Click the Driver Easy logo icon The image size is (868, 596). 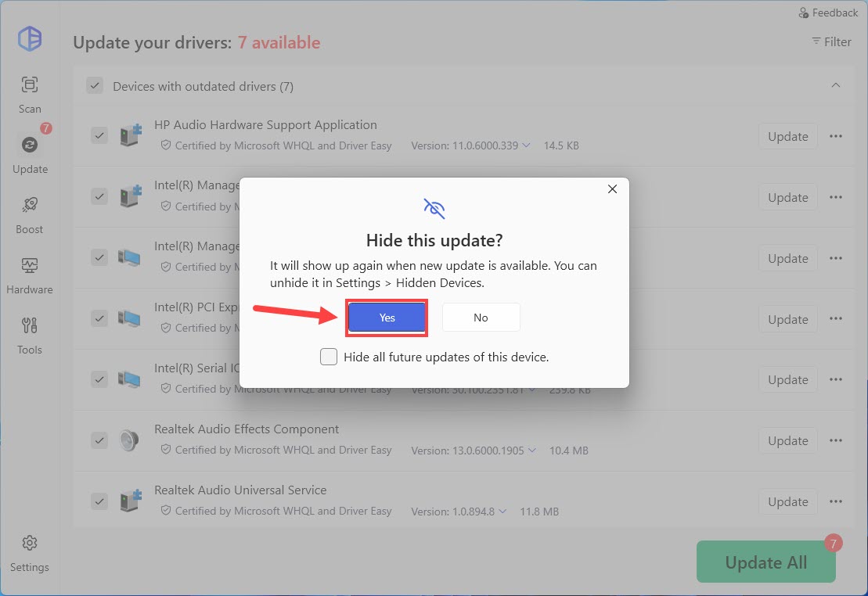(29, 39)
